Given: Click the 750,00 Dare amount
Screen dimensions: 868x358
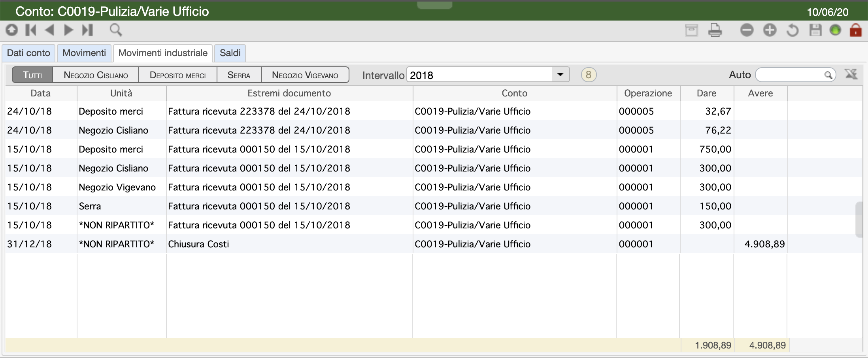Looking at the screenshot, I should click(715, 149).
